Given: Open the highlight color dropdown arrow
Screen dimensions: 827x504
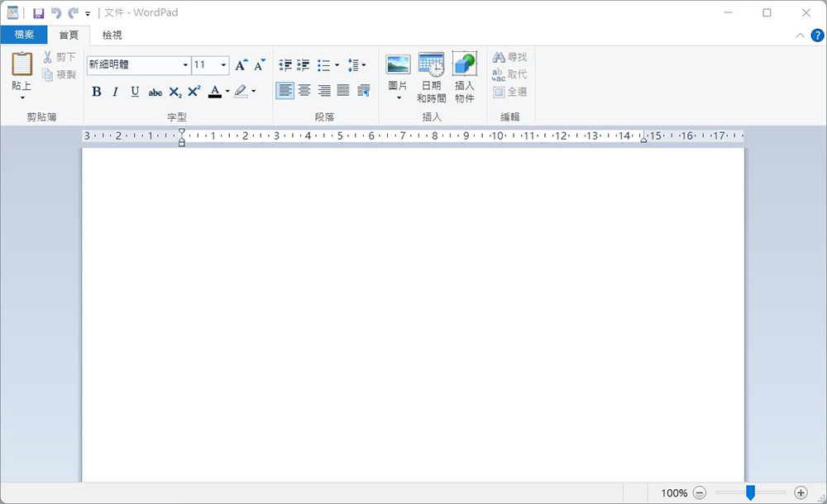Looking at the screenshot, I should coord(254,91).
